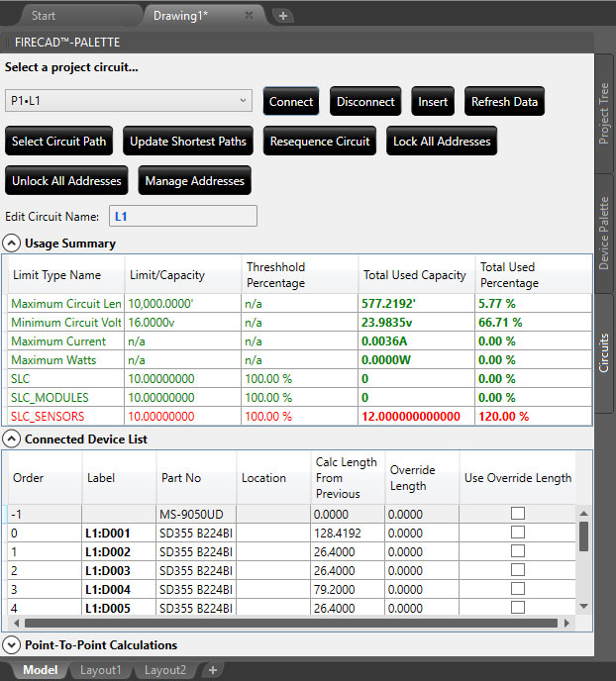Check Use Override Length for L1:D001
The width and height of the screenshot is (616, 681).
tap(517, 533)
